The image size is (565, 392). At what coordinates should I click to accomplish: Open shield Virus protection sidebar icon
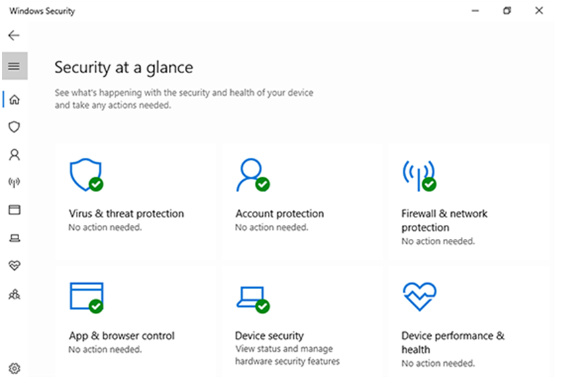15,127
